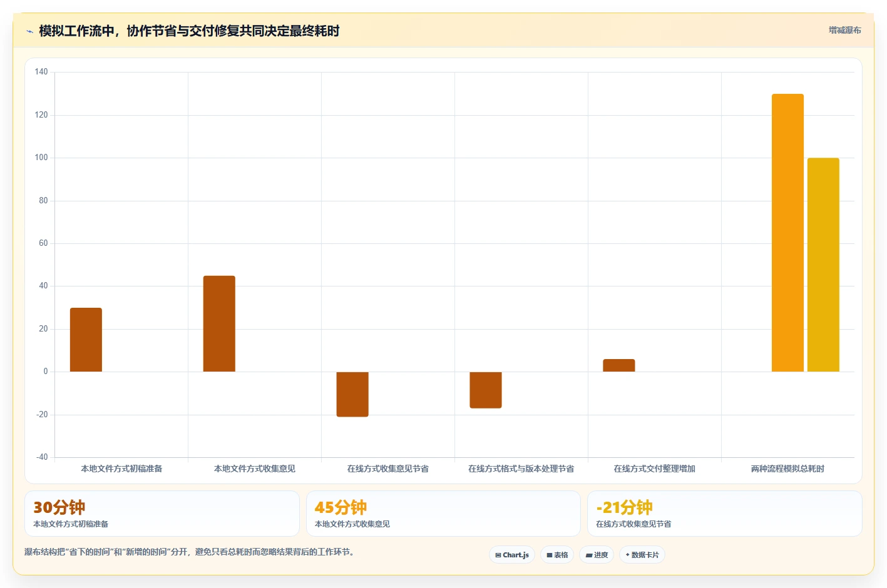The image size is (887, 588).
Task: Click the 30分钟 stat value
Action: pos(59,507)
